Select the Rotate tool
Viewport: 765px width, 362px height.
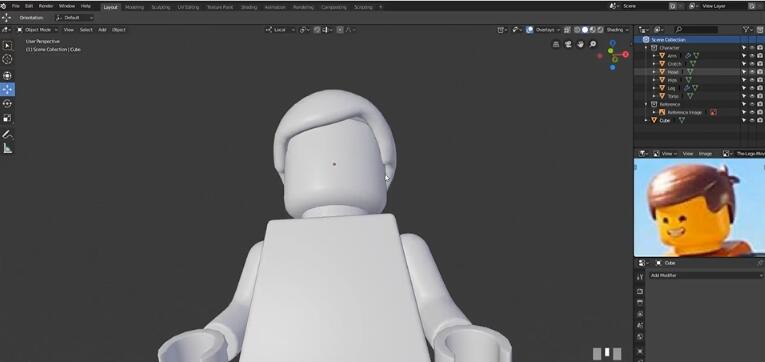pos(7,104)
